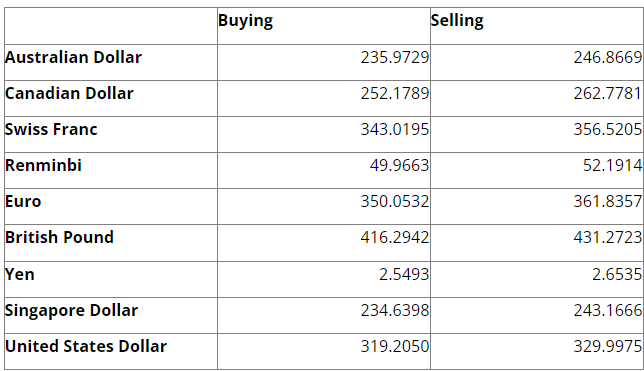Click the Selling column header
This screenshot has width=644, height=371.
457,21
